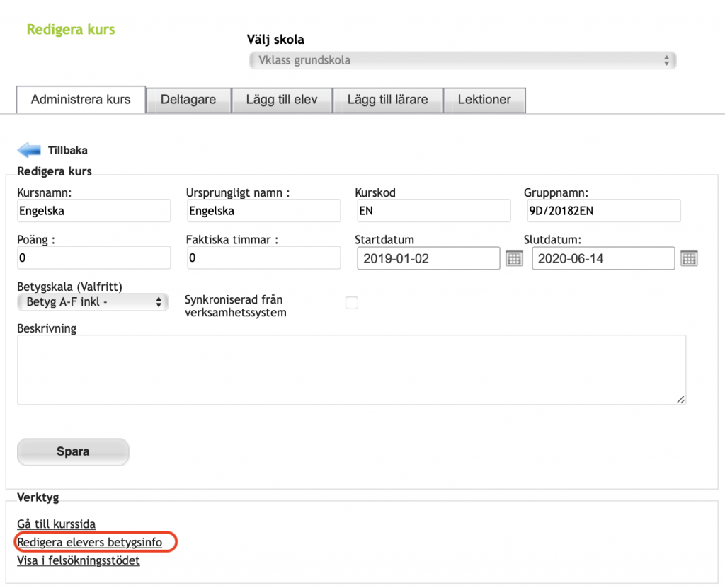
Task: Click the Tillbaka link text
Action: [x=68, y=150]
